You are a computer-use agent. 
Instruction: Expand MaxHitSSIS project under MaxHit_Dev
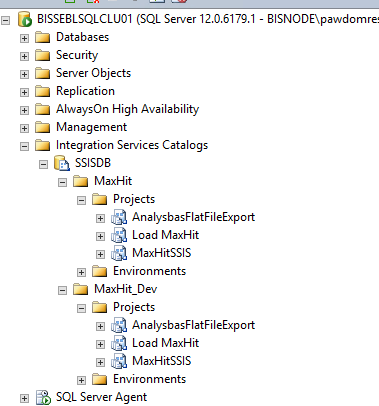100,362
